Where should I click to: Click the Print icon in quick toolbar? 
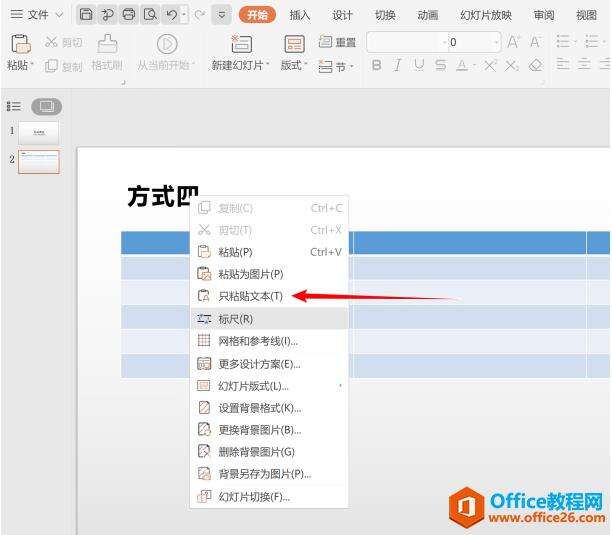pos(129,15)
